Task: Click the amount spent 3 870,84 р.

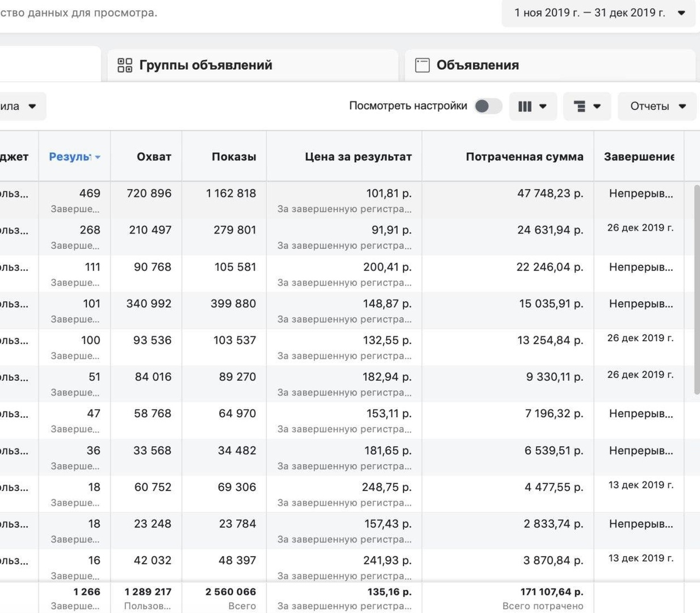Action: (554, 561)
